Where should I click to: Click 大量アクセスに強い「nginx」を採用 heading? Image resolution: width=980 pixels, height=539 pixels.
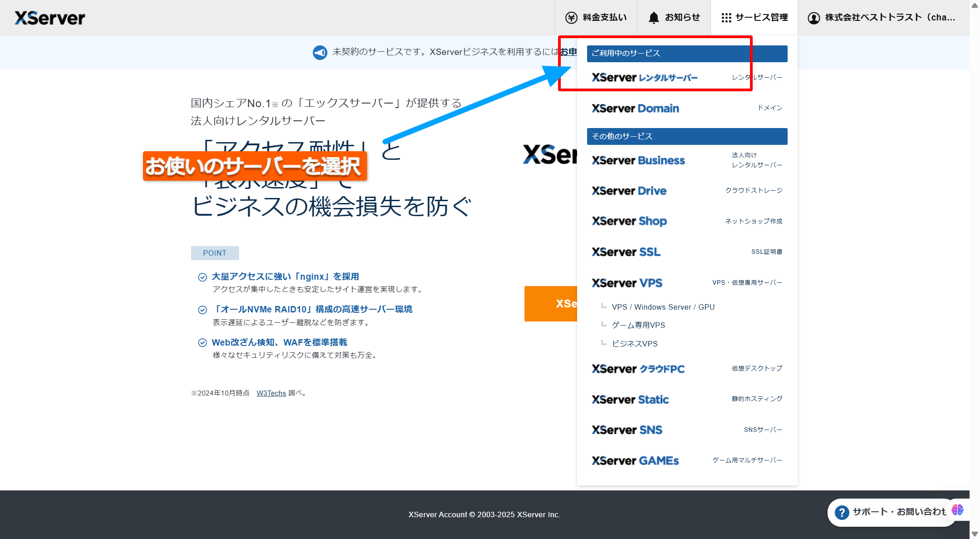point(285,277)
